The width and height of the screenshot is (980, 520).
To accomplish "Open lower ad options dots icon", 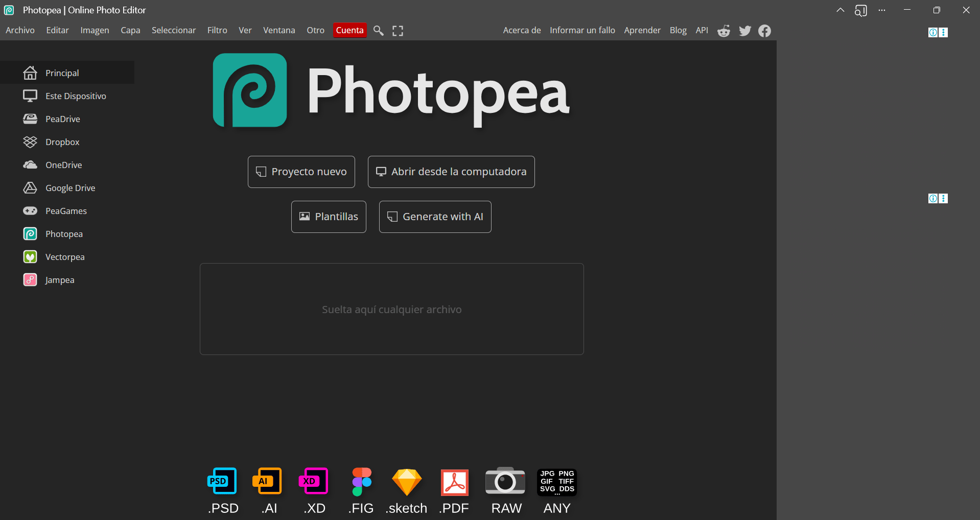I will coord(943,198).
